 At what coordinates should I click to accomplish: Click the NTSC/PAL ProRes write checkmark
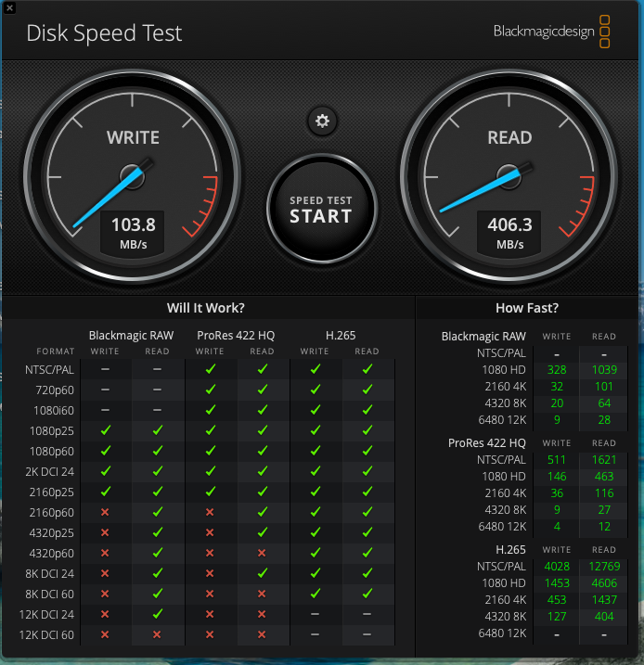(210, 369)
